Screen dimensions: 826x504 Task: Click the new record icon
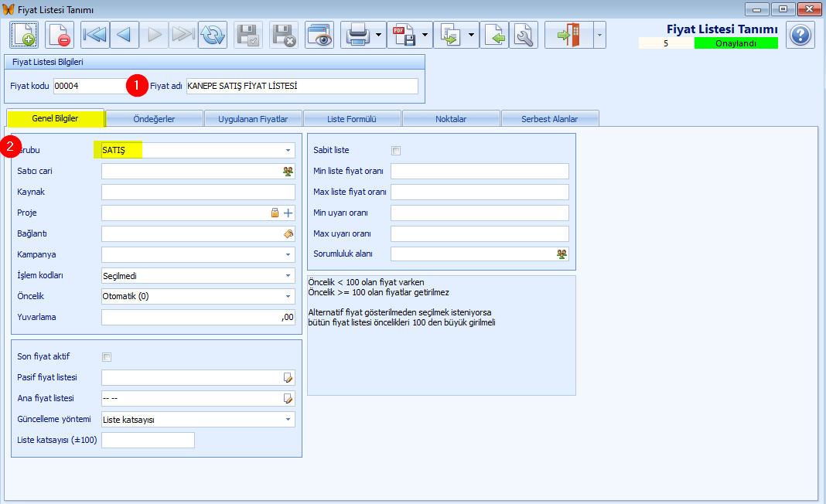[24, 35]
